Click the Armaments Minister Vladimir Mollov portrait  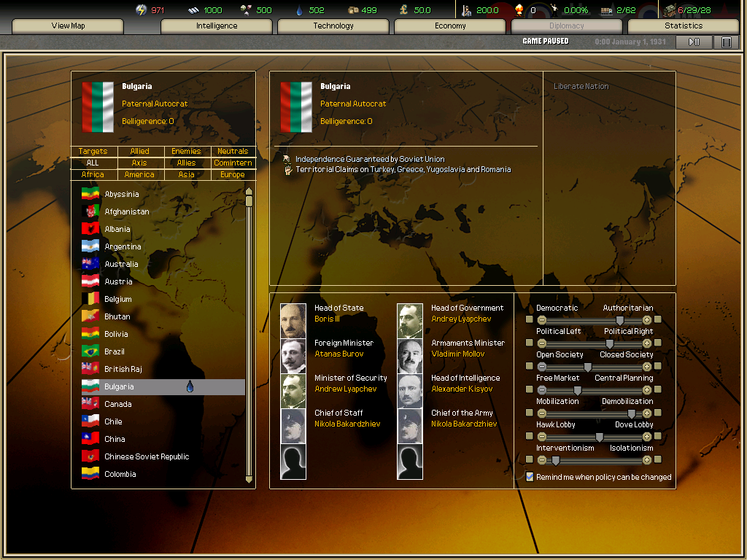[410, 356]
